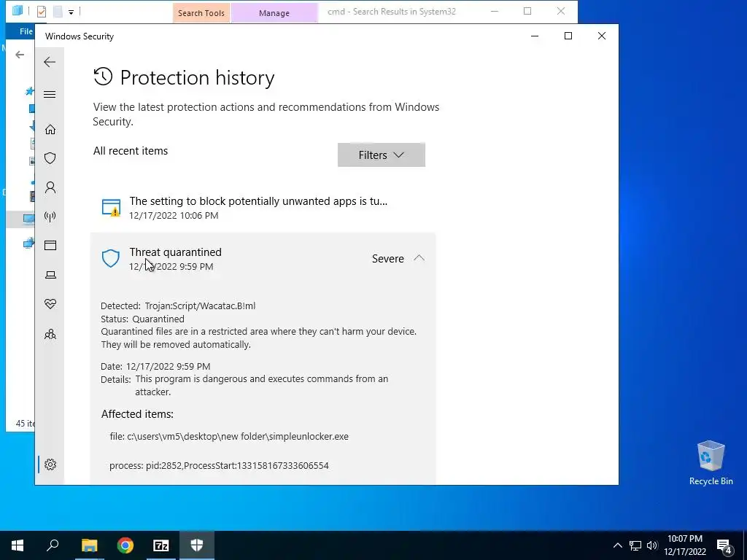Open the Filters dropdown
747x560 pixels.
tap(381, 155)
